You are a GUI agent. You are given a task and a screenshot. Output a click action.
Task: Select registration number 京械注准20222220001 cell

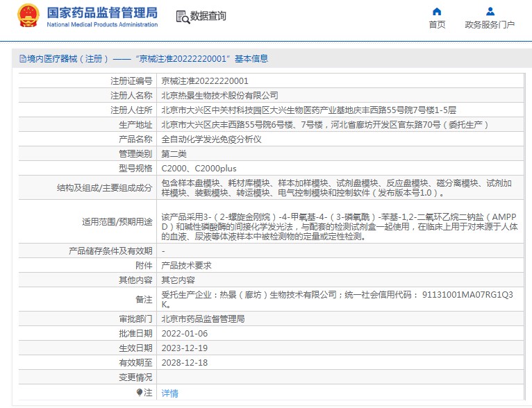205,81
